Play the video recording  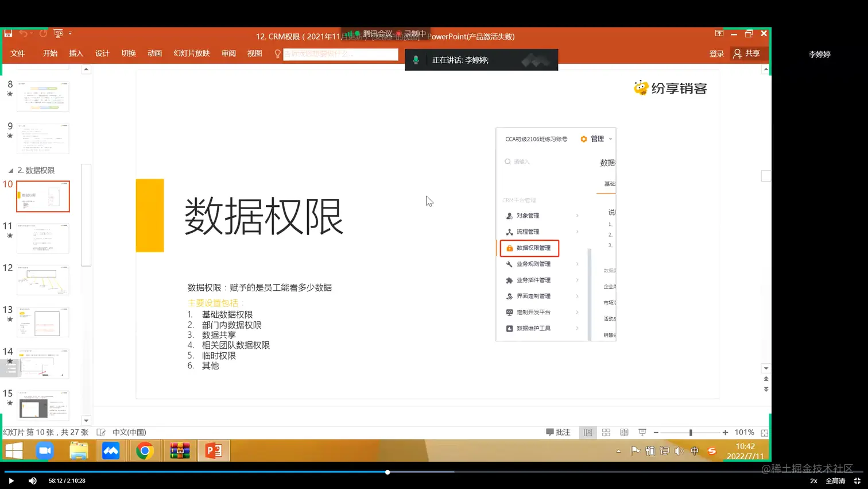[x=11, y=481]
